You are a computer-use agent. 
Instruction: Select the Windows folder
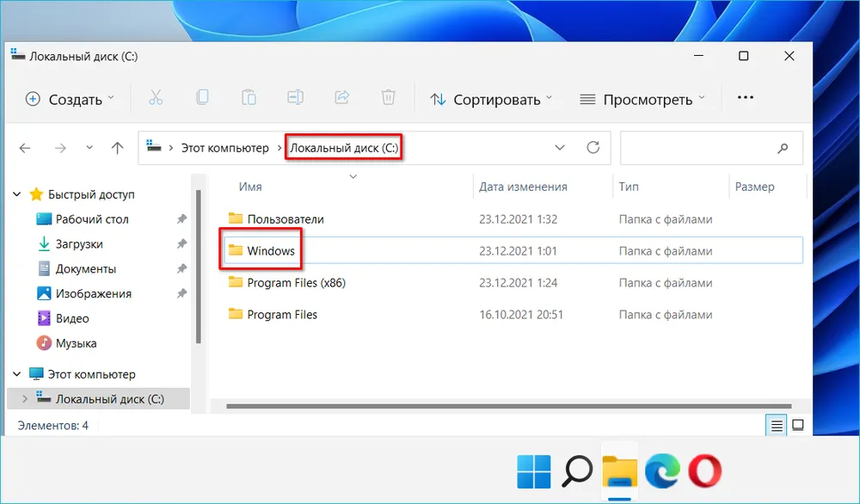[x=271, y=251]
